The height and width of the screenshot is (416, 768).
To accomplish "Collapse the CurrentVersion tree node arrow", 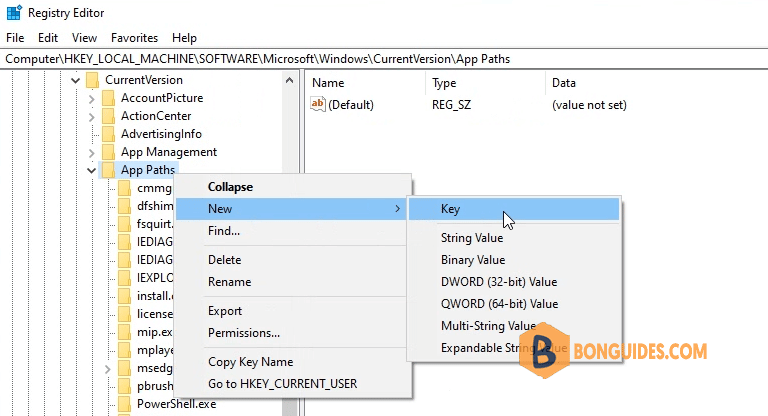I will click(x=75, y=80).
